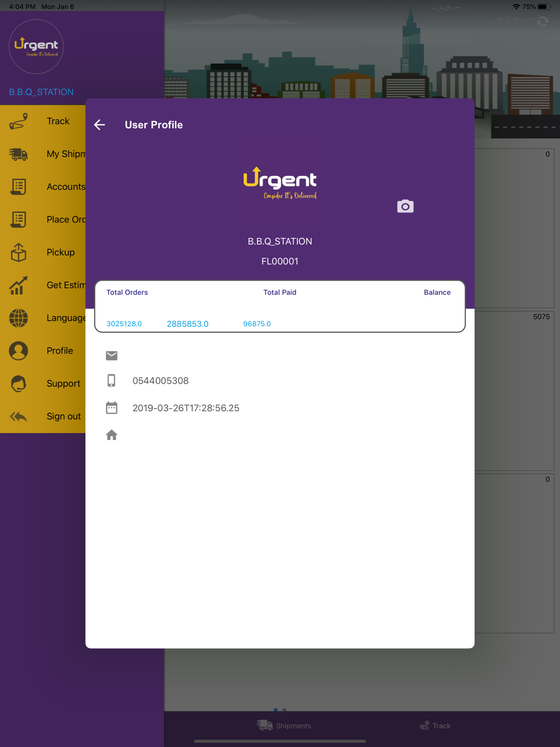Click the Language globe icon
Image resolution: width=560 pixels, height=747 pixels.
coord(18,318)
